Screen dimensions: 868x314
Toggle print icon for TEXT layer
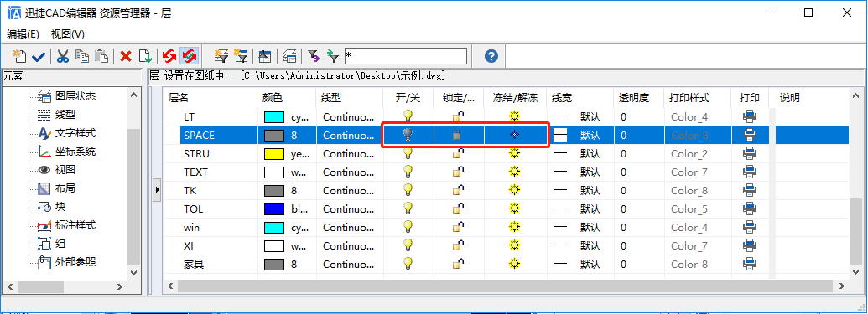point(750,172)
